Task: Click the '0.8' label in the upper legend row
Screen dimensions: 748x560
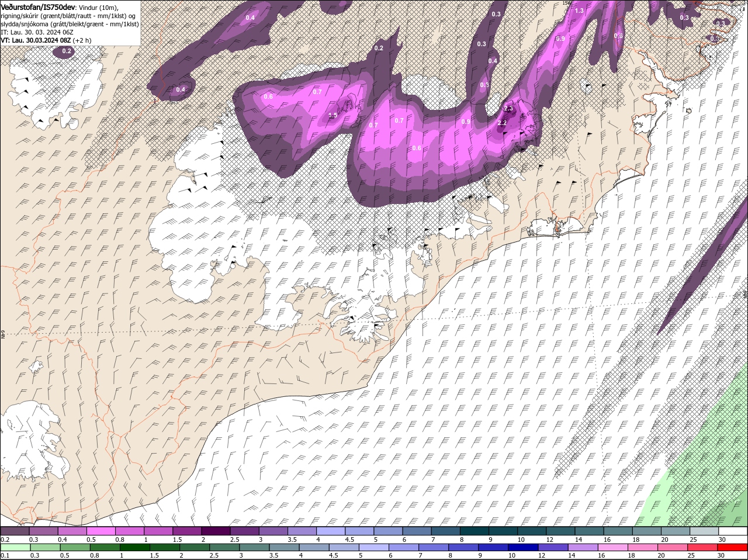Action: pyautogui.click(x=120, y=539)
